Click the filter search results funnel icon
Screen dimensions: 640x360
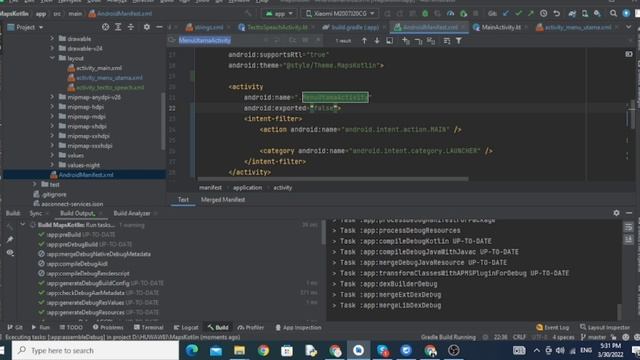(459, 40)
